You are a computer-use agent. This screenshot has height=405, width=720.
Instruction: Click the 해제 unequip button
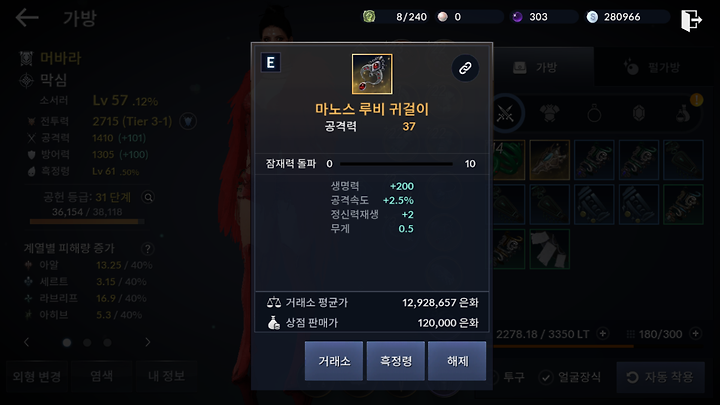point(457,361)
